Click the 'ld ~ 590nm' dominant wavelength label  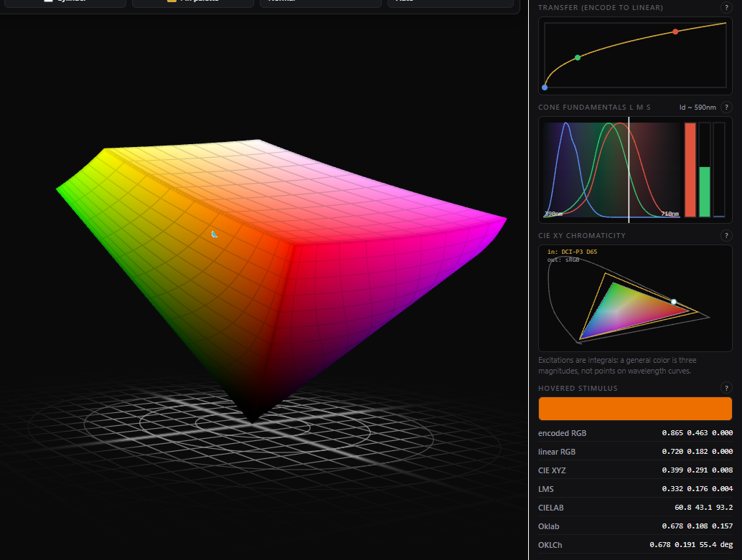(698, 108)
